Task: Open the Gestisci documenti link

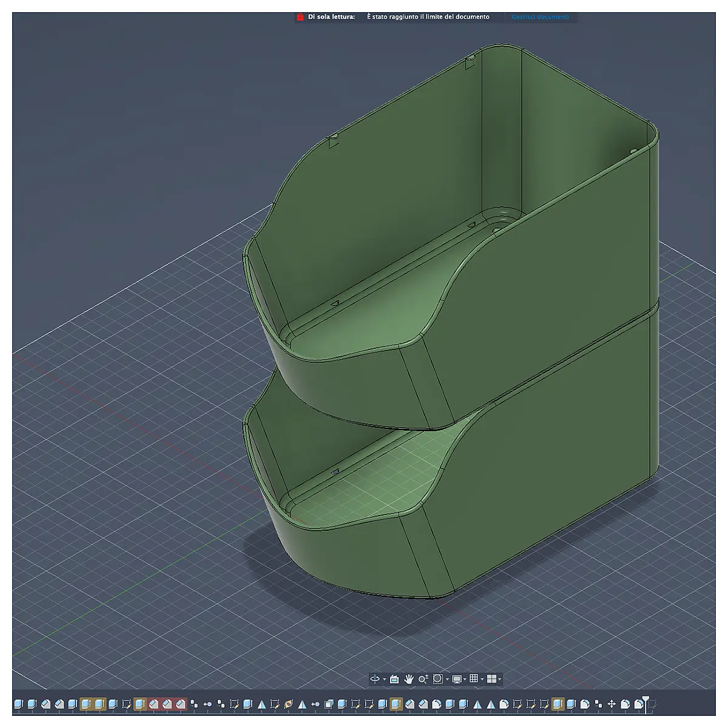Action: pyautogui.click(x=540, y=17)
